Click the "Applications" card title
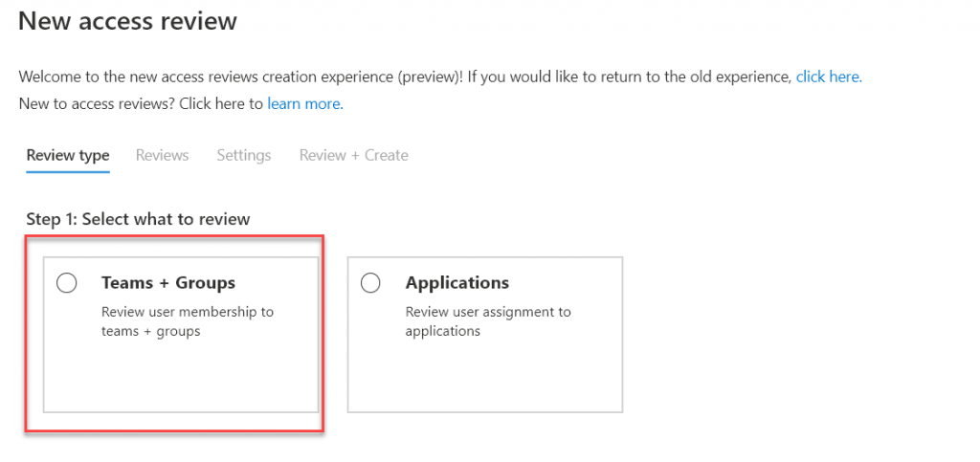980x462 pixels. click(x=457, y=283)
